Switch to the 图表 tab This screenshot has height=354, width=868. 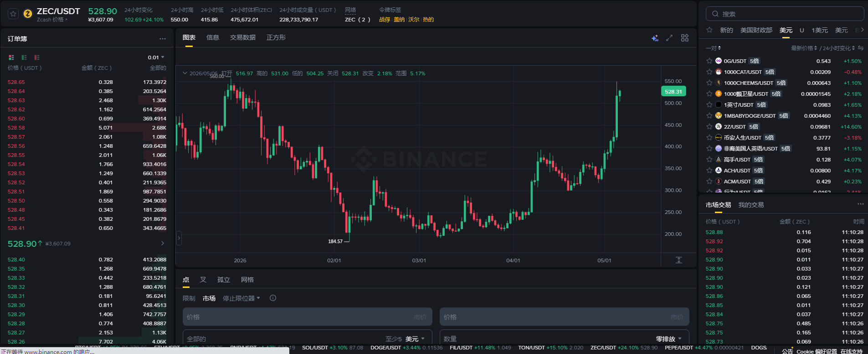click(x=189, y=37)
